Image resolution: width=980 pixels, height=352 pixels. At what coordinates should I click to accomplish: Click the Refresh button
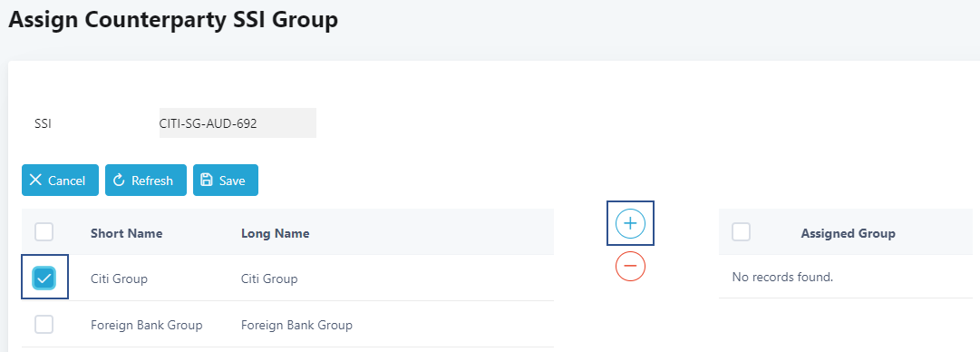click(x=146, y=180)
